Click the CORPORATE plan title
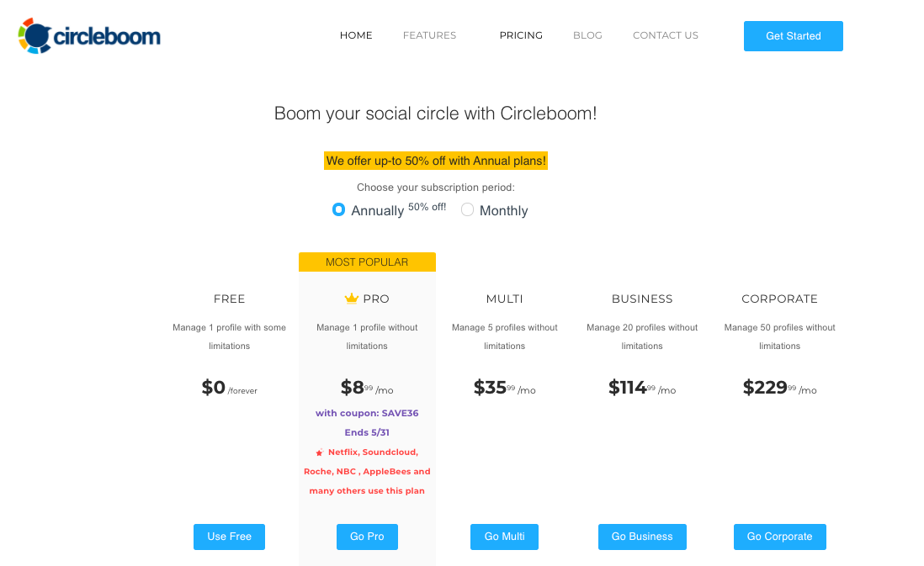 coord(779,299)
